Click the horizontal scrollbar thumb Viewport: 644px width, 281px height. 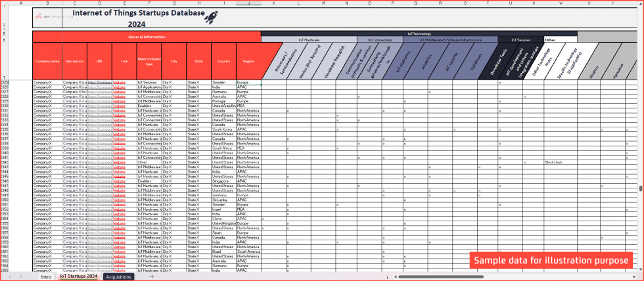(x=441, y=277)
